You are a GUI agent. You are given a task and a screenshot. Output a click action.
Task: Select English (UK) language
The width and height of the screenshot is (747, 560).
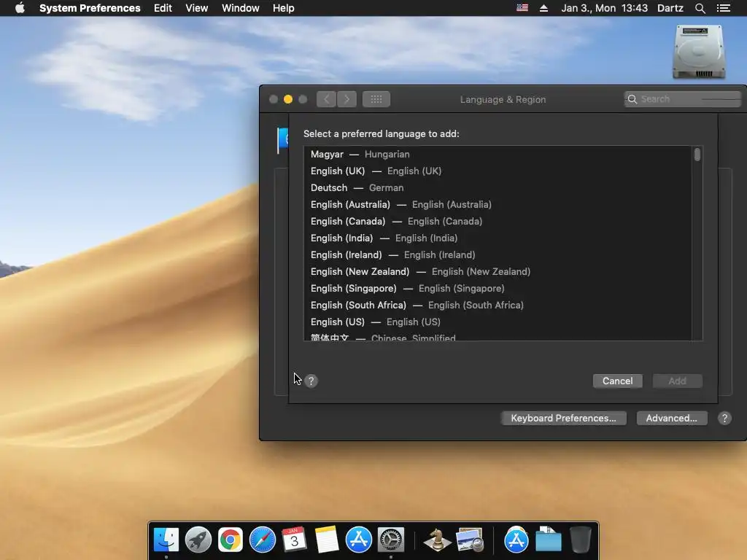point(498,171)
